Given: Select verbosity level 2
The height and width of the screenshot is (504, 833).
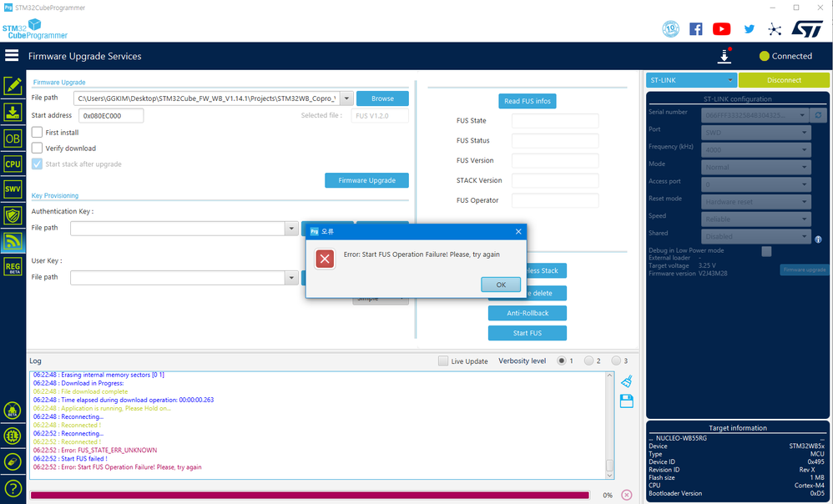Looking at the screenshot, I should pos(588,361).
